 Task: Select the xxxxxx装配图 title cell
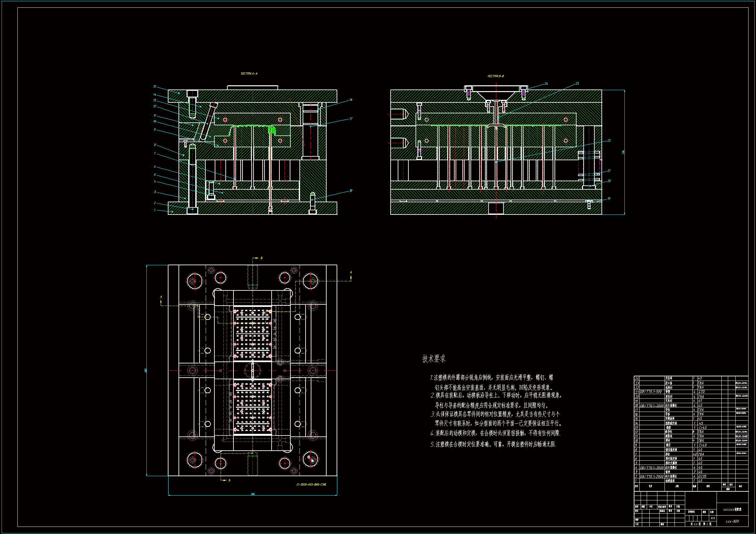[x=732, y=509]
